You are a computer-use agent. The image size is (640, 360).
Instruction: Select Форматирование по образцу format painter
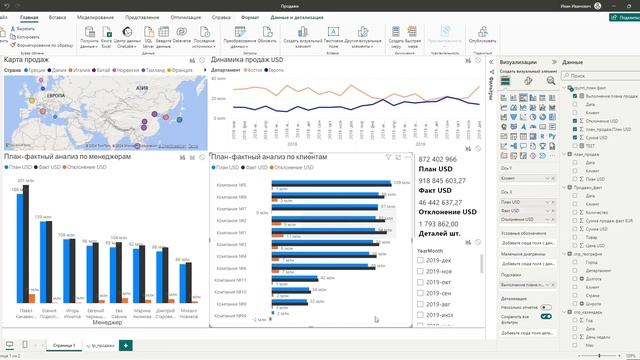[x=42, y=45]
